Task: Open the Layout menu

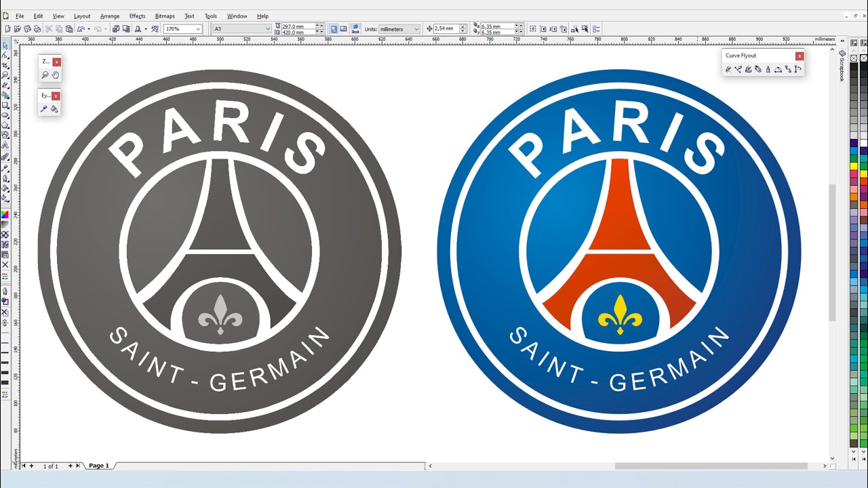Action: [82, 16]
